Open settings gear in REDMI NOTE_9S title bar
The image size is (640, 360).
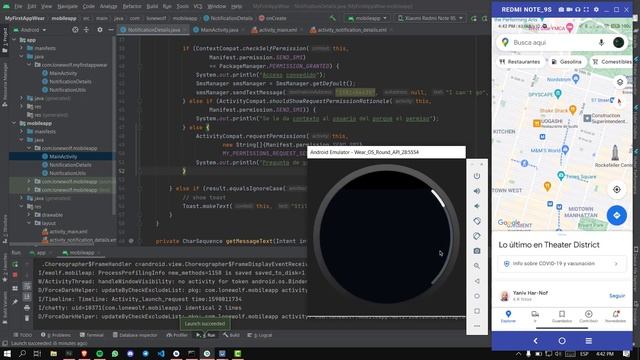[596, 9]
